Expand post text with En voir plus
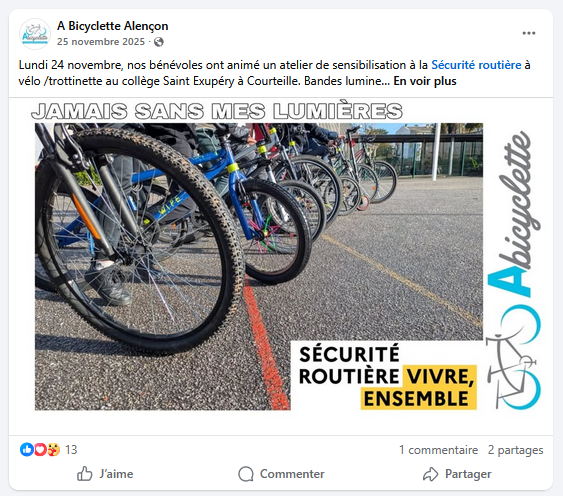Screen dimensions: 563x496 pos(425,81)
